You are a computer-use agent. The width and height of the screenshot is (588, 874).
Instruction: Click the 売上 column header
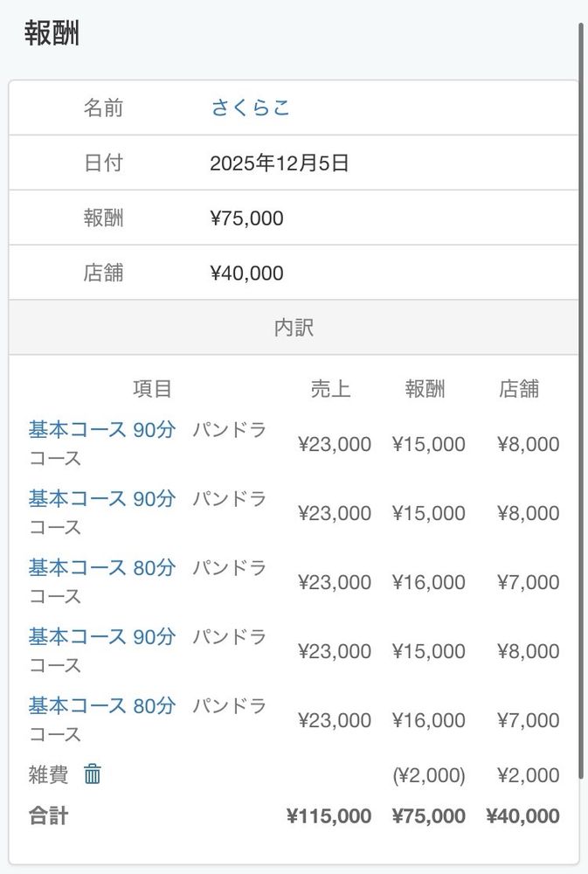point(330,389)
